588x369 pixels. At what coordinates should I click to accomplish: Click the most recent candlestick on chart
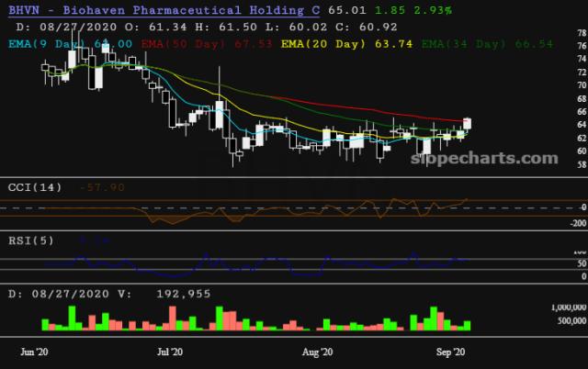tap(469, 123)
